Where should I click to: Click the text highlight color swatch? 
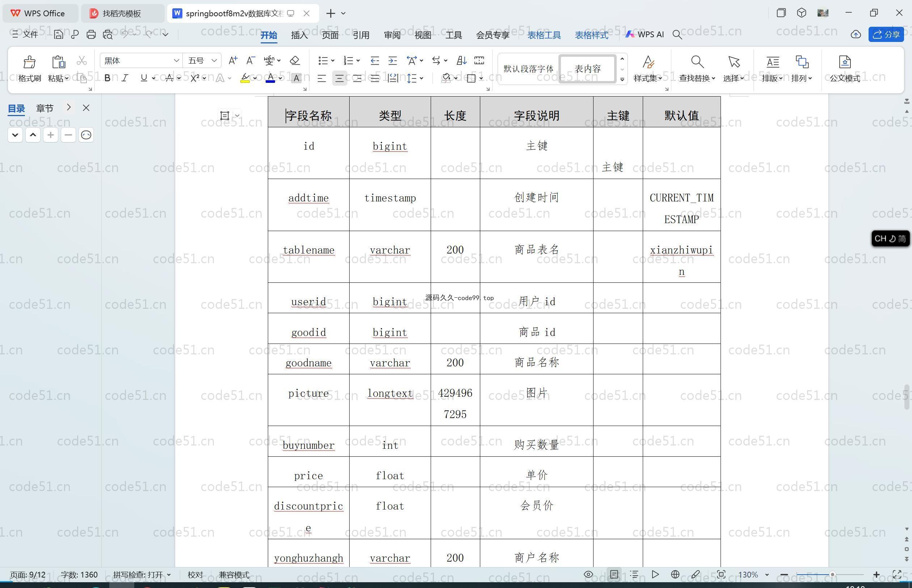[245, 78]
